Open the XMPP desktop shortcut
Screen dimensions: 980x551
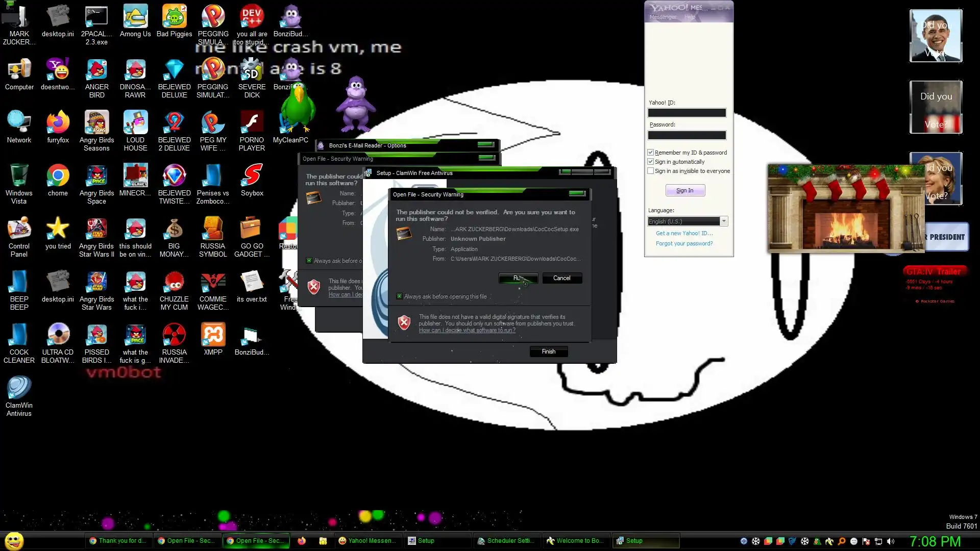tap(213, 335)
